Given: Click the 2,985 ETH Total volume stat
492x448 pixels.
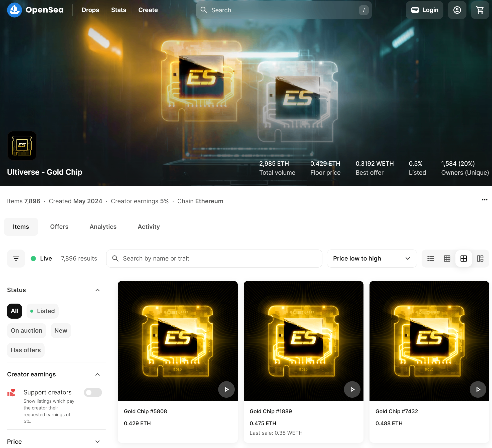Looking at the screenshot, I should click(x=277, y=168).
